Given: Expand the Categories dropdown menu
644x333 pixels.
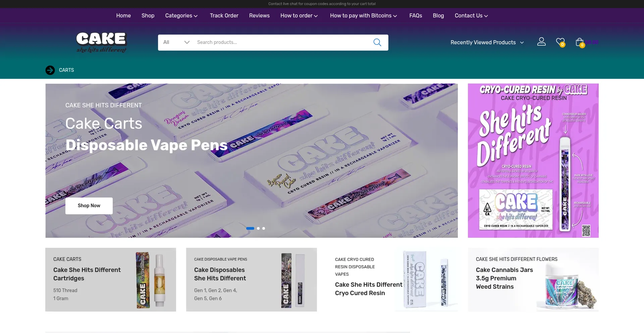Looking at the screenshot, I should tap(181, 16).
